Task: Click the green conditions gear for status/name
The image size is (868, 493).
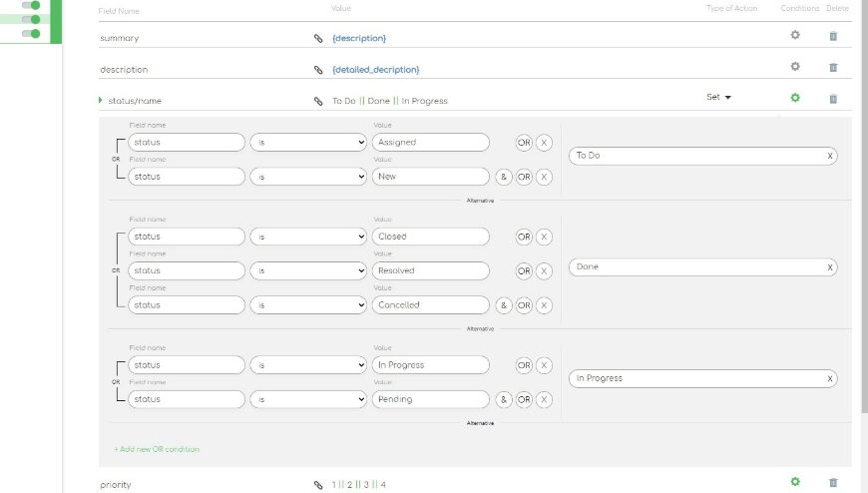Action: (795, 98)
